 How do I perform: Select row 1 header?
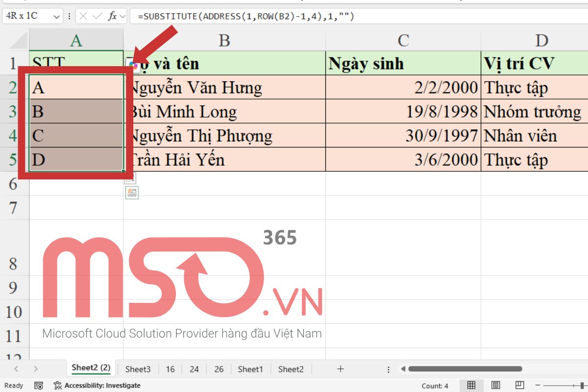pos(14,63)
